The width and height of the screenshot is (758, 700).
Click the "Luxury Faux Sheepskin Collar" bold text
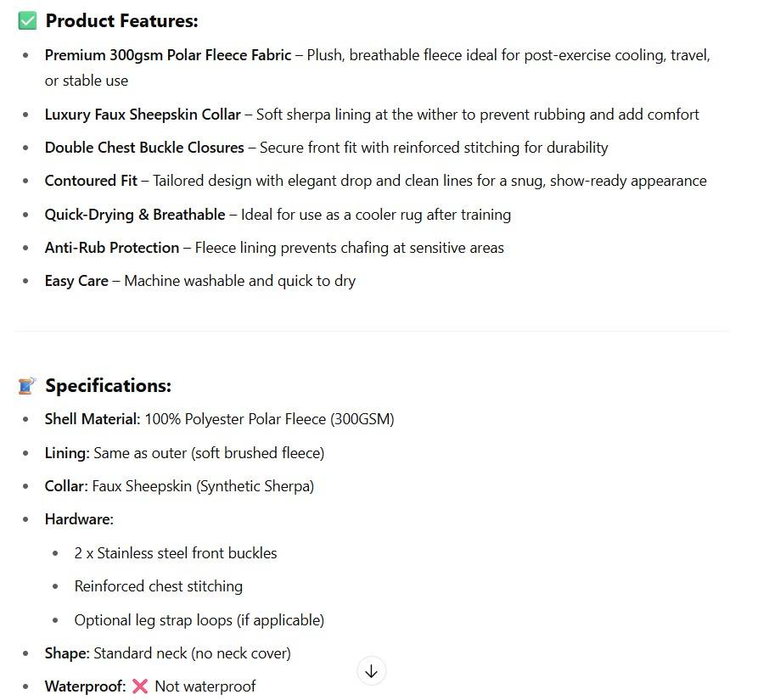(143, 114)
